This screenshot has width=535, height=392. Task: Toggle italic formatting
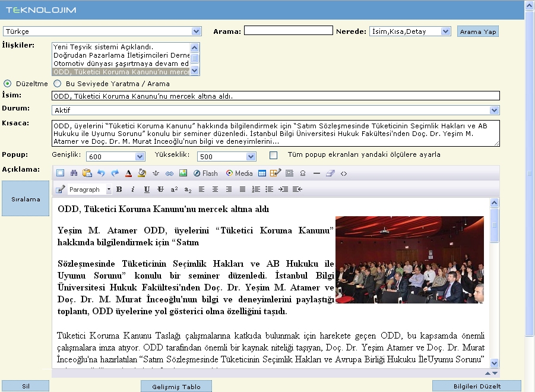pyautogui.click(x=133, y=189)
